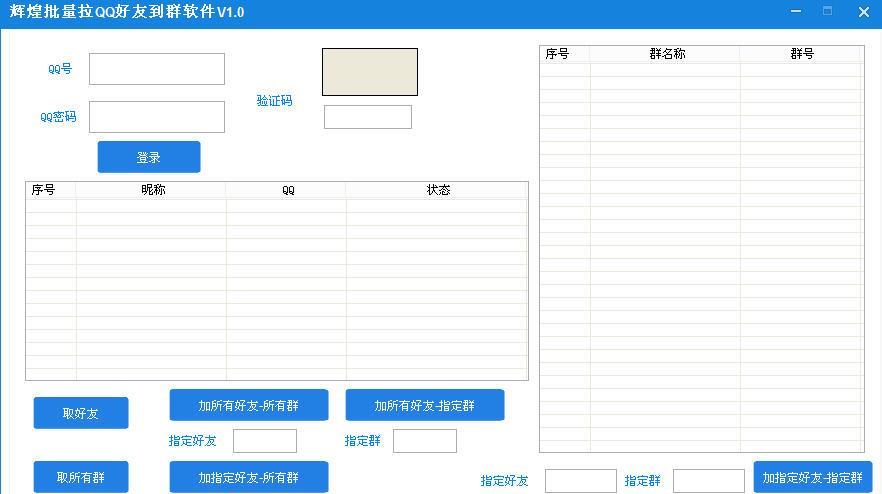The width and height of the screenshot is (882, 494).
Task: Click the QQ号 input field
Action: pyautogui.click(x=157, y=69)
